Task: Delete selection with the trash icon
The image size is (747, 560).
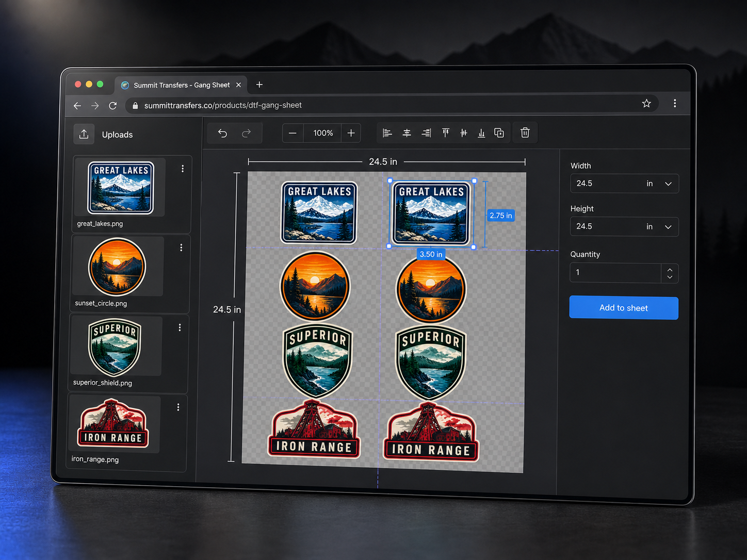Action: click(x=525, y=133)
